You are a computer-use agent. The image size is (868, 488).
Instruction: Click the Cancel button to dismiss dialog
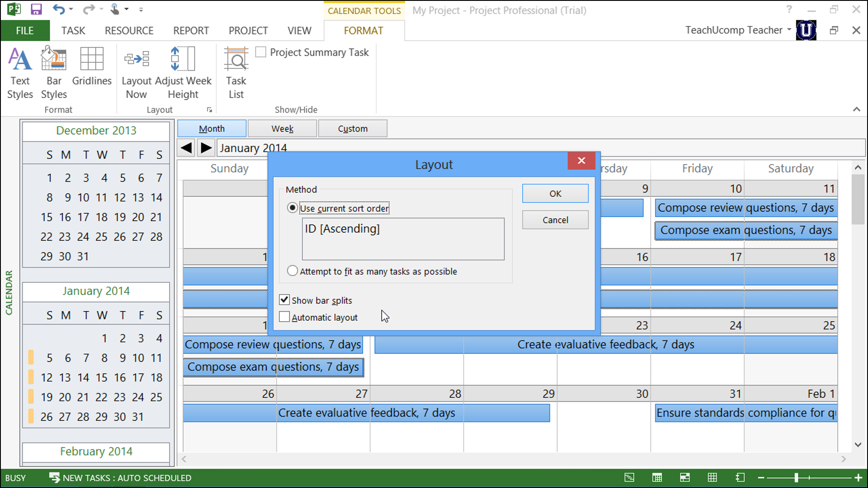[555, 220]
